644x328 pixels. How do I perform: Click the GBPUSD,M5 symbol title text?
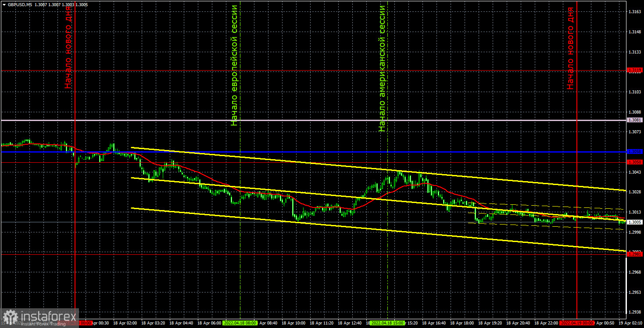pyautogui.click(x=20, y=4)
